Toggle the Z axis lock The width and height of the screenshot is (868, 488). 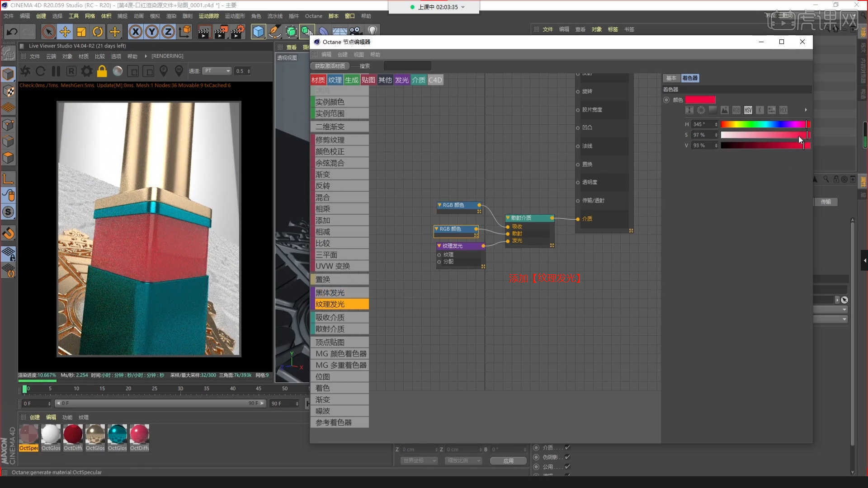pos(168,32)
